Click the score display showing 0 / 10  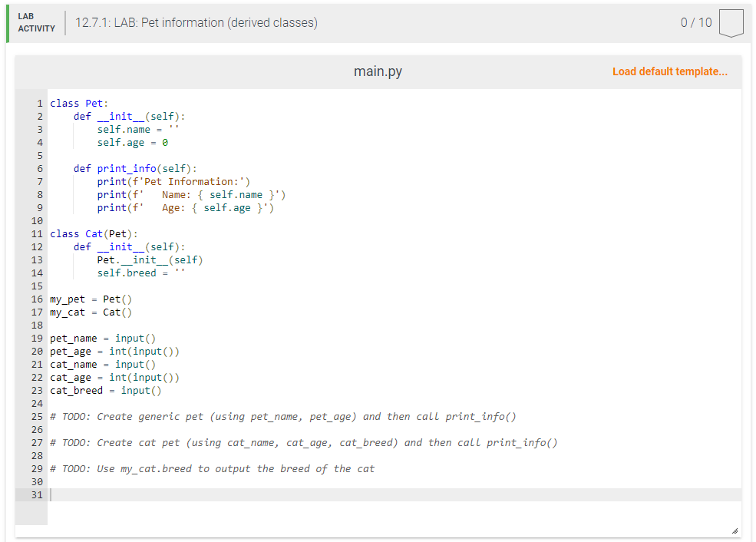pyautogui.click(x=698, y=22)
